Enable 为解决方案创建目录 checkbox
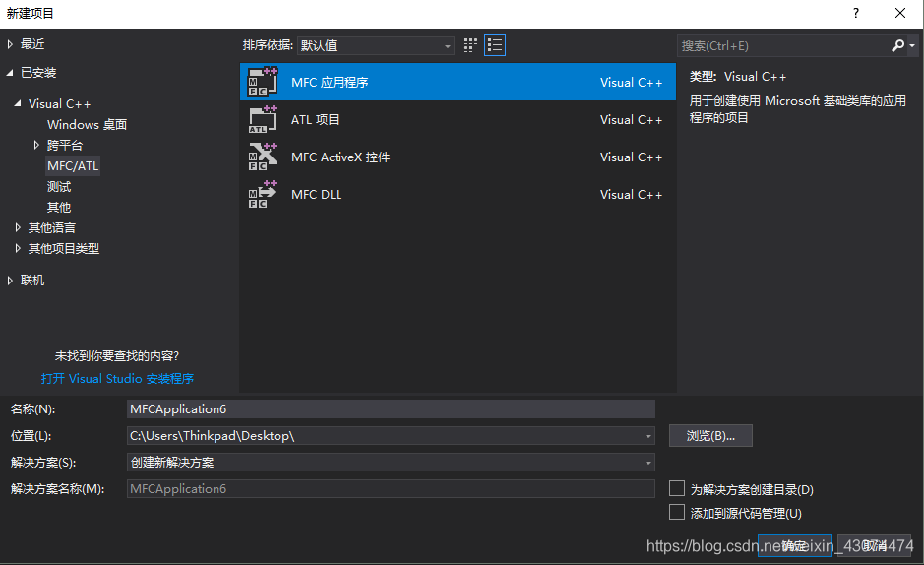This screenshot has width=924, height=565. click(676, 488)
